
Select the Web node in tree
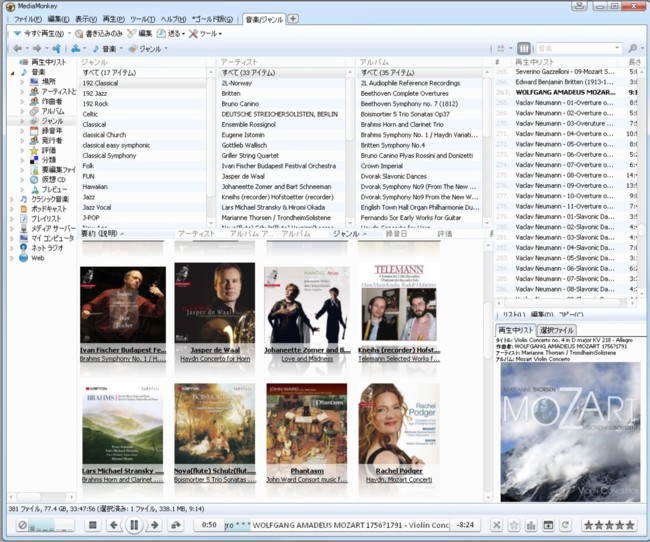(37, 258)
